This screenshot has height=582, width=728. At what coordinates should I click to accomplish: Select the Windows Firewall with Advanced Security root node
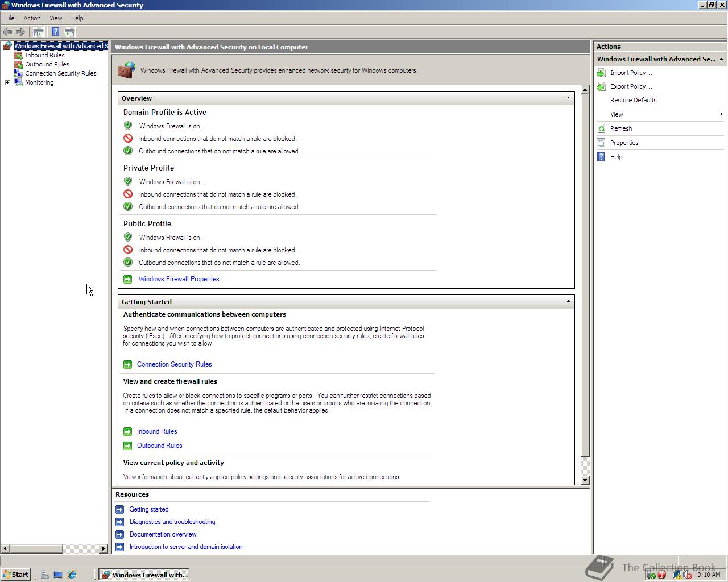[60, 46]
